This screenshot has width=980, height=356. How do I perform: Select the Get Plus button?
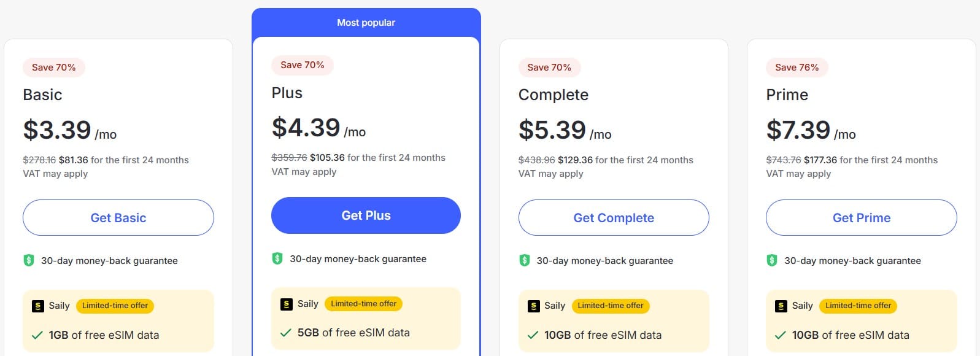[x=366, y=215]
